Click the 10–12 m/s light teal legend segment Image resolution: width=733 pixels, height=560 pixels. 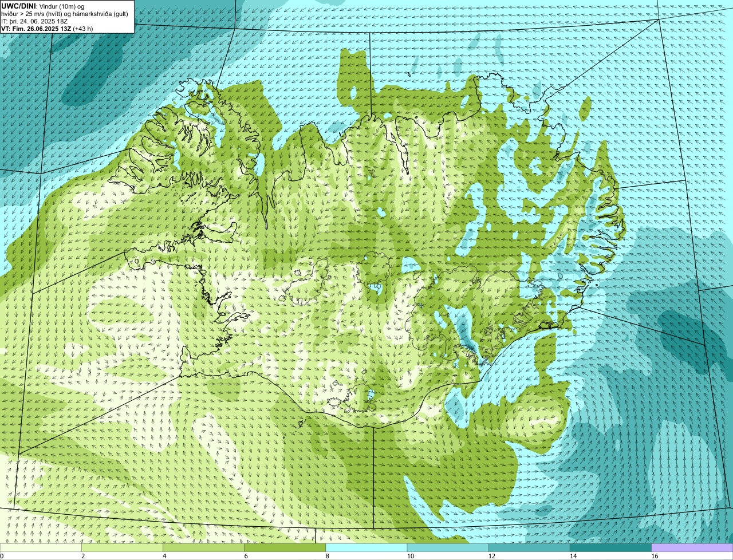[x=448, y=547]
